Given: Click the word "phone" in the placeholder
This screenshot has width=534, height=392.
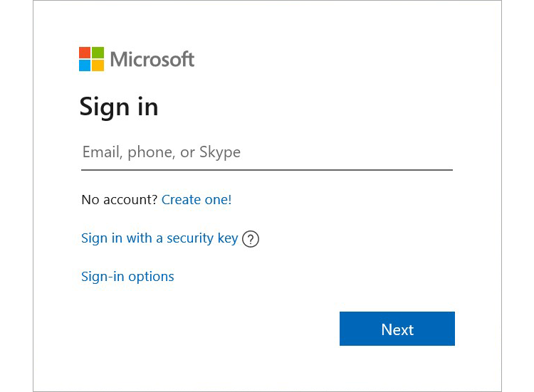Looking at the screenshot, I should coord(150,152).
